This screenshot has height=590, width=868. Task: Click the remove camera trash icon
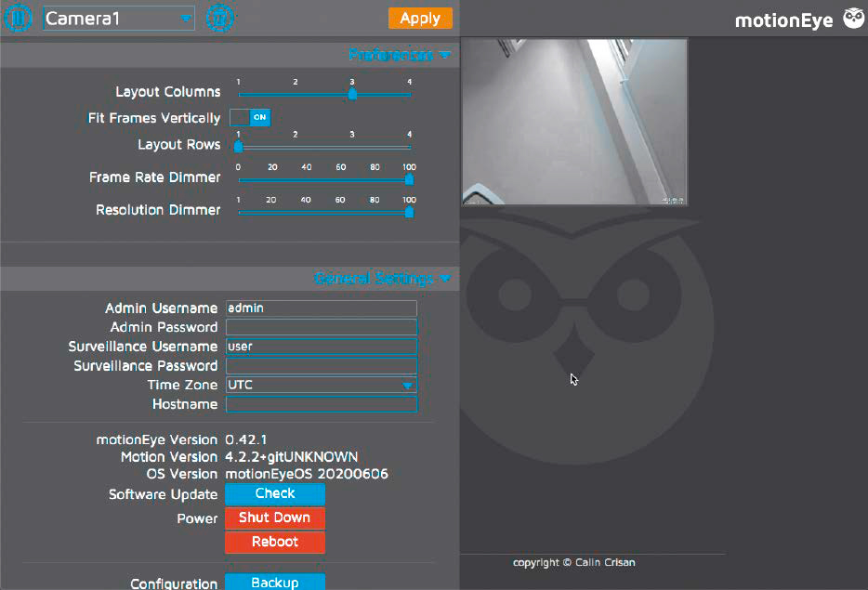coord(219,18)
